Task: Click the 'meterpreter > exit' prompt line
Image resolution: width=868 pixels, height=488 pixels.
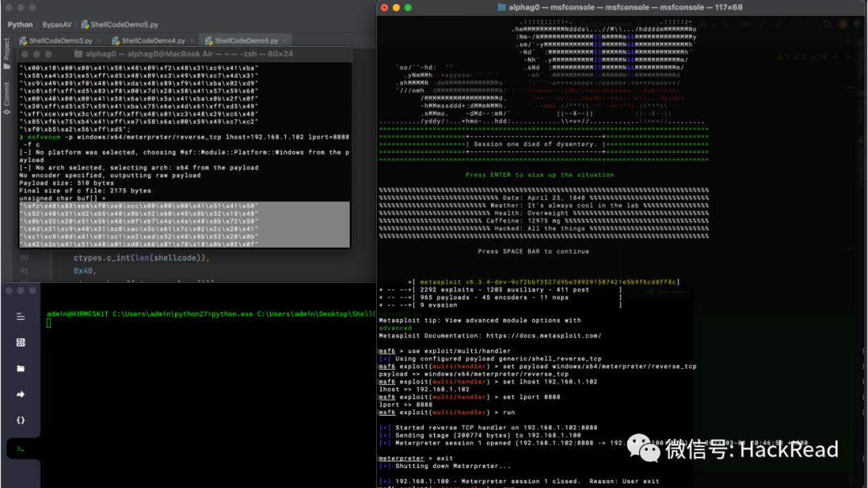Action: point(416,458)
